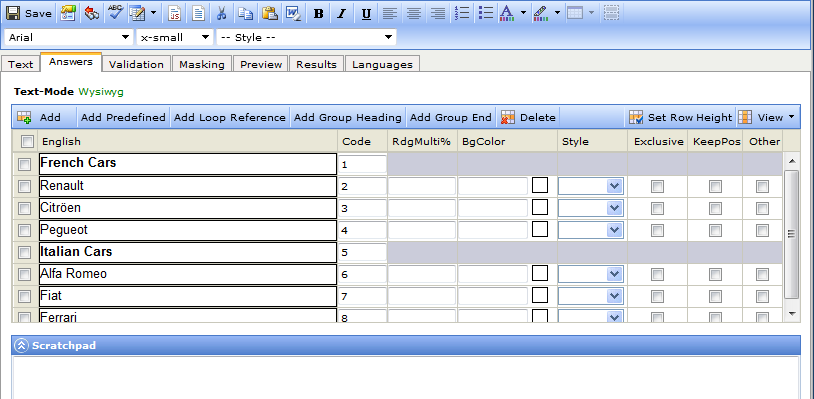Image resolution: width=814 pixels, height=399 pixels.
Task: Open the highlight color dropdown arrow
Action: point(557,13)
